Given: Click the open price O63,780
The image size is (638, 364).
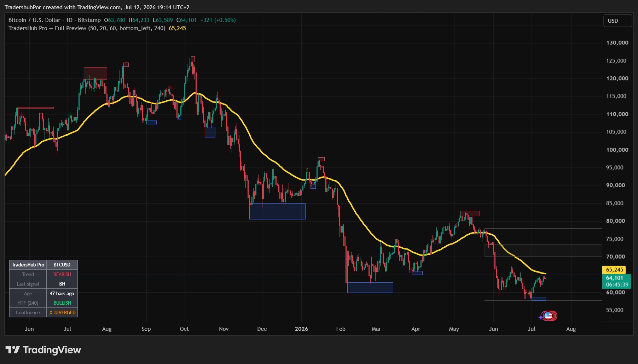Looking at the screenshot, I should [115, 20].
